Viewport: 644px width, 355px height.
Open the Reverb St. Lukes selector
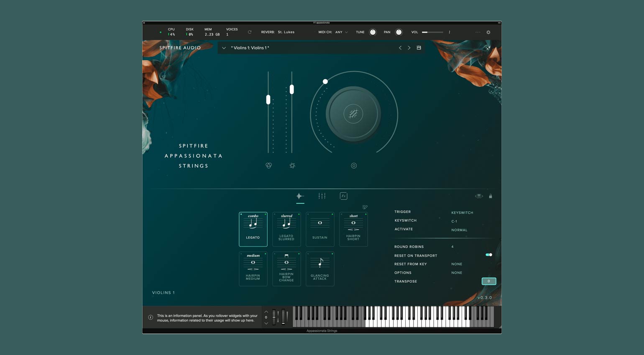[x=286, y=32]
